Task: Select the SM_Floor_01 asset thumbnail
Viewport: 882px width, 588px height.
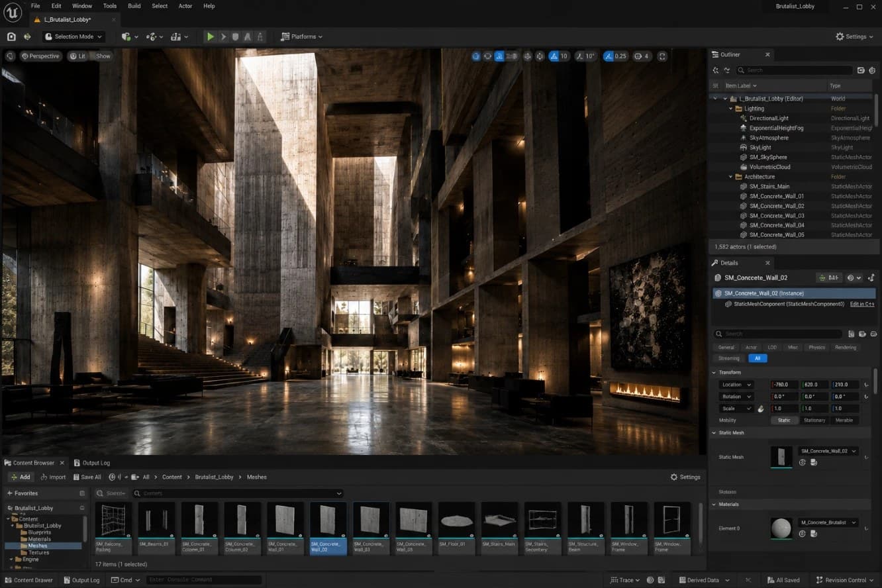Action: pyautogui.click(x=456, y=528)
